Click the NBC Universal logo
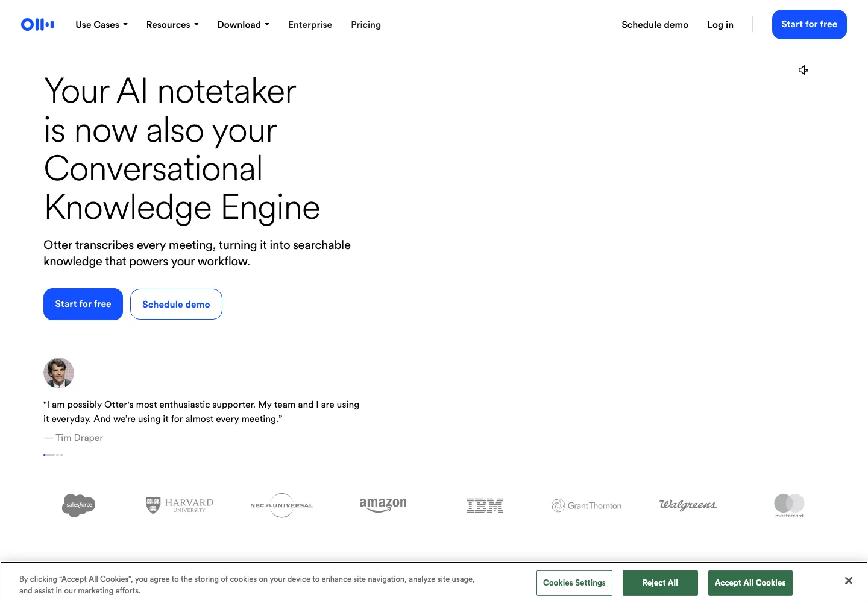 281,505
